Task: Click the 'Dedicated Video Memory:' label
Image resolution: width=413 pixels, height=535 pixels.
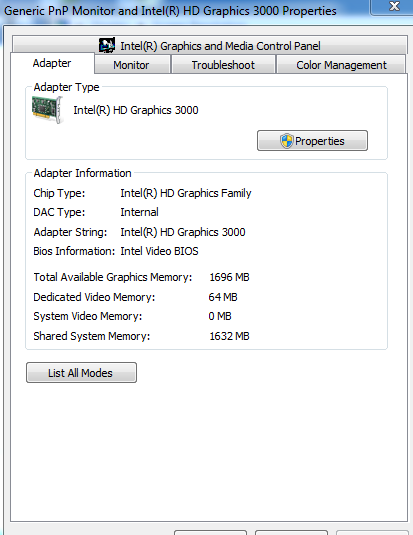Action: click(94, 297)
